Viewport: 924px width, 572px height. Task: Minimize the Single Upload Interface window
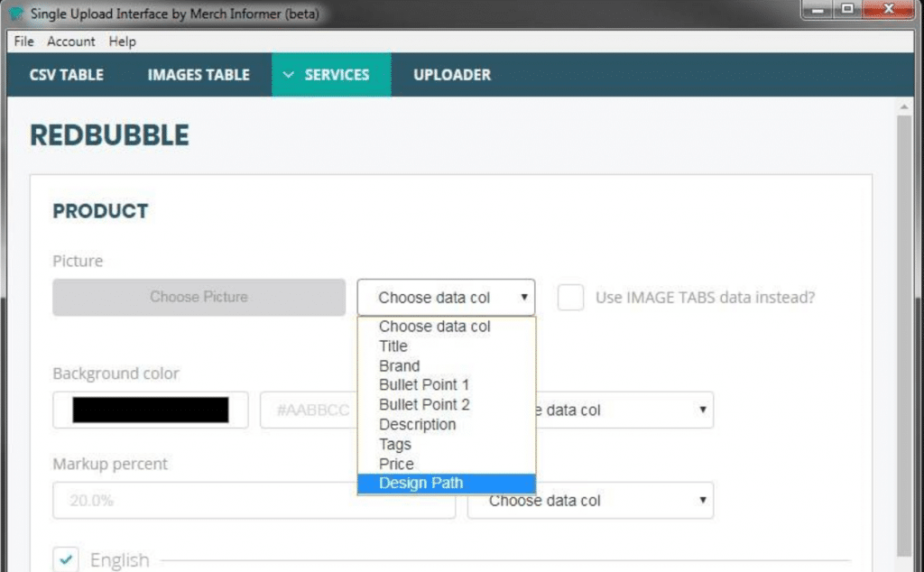tap(818, 9)
